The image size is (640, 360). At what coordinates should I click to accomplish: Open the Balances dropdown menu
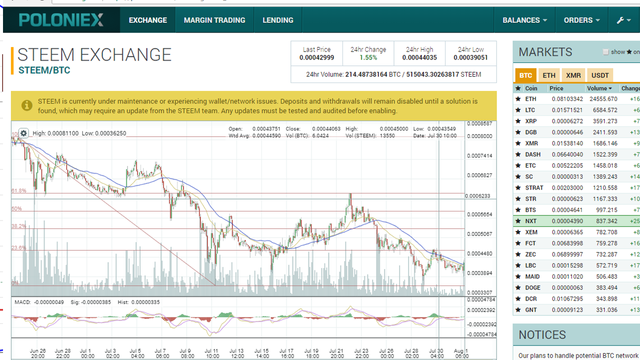point(524,20)
